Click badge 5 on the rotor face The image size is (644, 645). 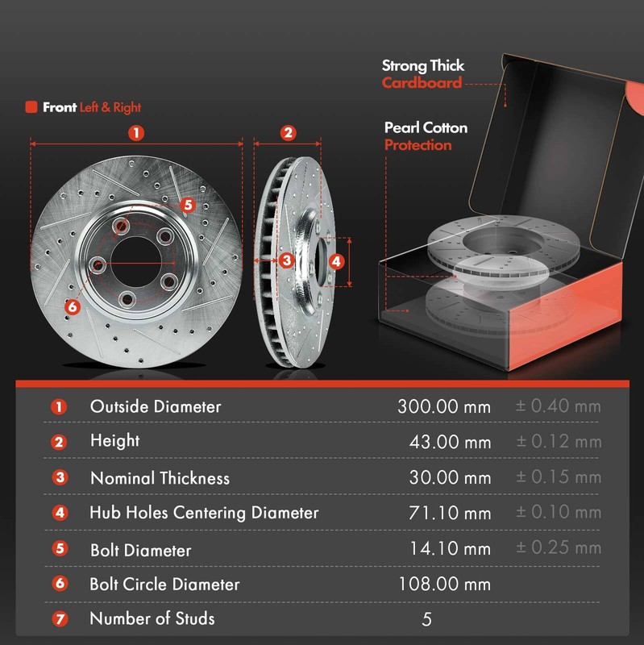click(x=188, y=205)
